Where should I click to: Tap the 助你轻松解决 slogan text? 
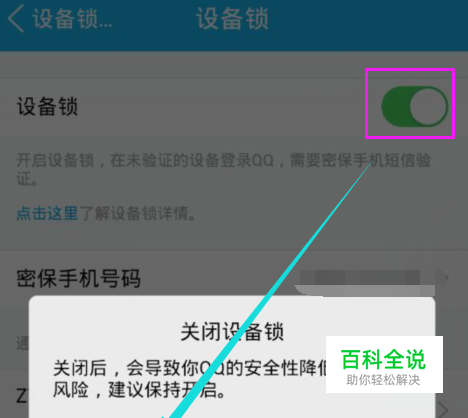point(383,380)
